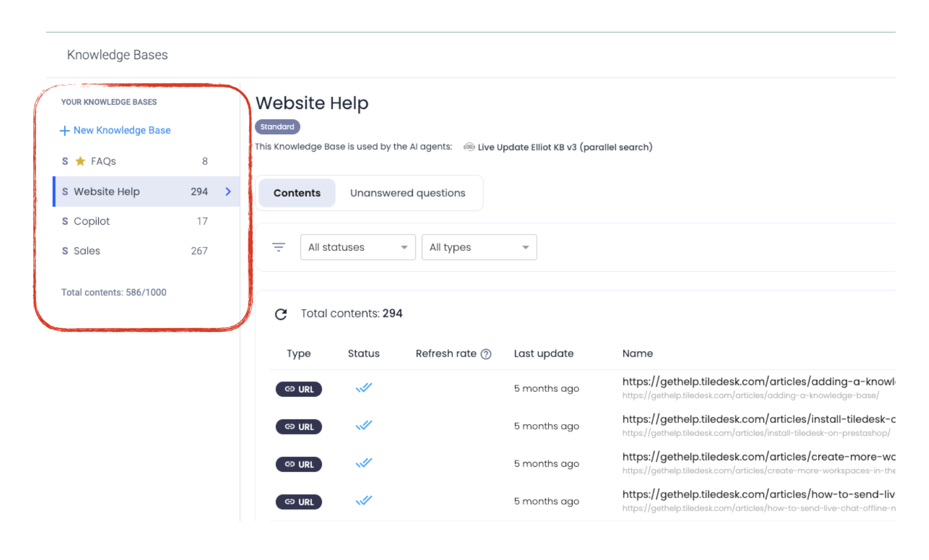Open the All statuses dropdown

(x=358, y=247)
